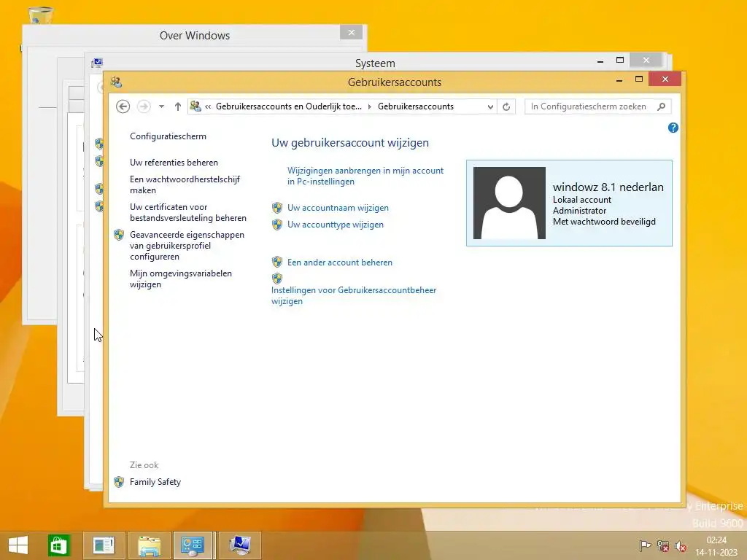747x560 pixels.
Task: Open the recent locations dropdown arrow
Action: (x=161, y=106)
